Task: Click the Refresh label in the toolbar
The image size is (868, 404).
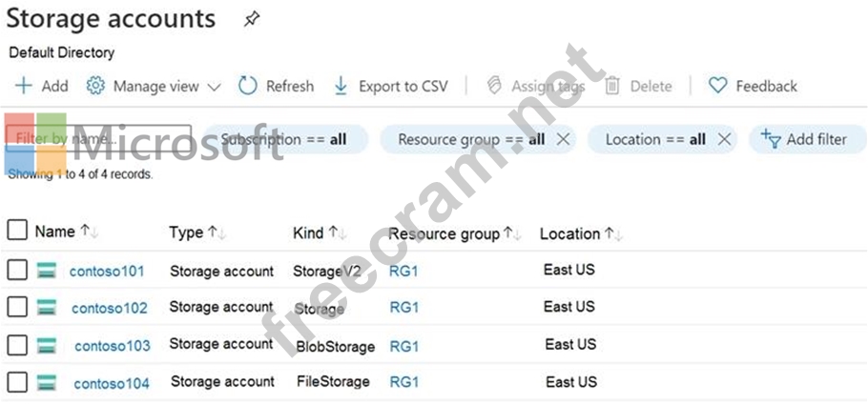Action: tap(290, 86)
